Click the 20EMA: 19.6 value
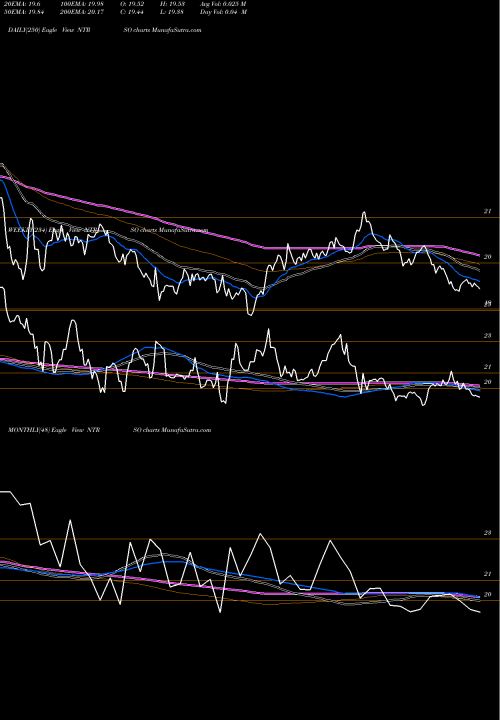 point(22,4)
